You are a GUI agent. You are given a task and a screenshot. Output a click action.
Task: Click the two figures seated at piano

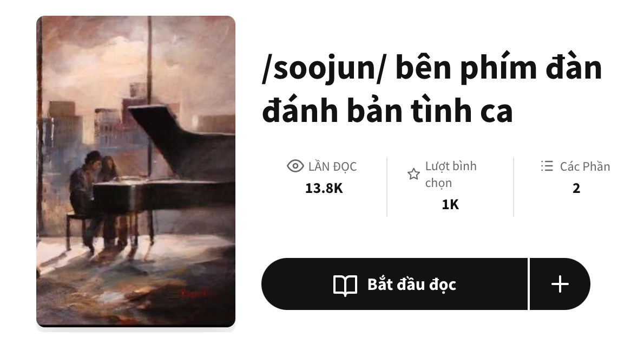click(94, 181)
